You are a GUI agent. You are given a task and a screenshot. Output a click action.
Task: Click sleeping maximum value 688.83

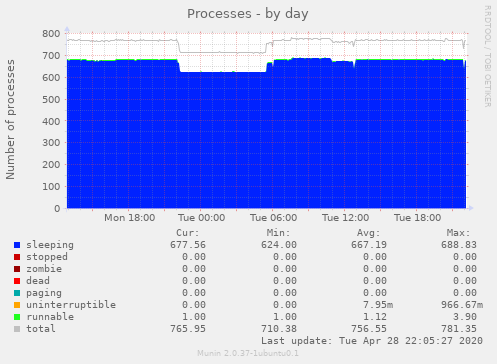click(459, 245)
